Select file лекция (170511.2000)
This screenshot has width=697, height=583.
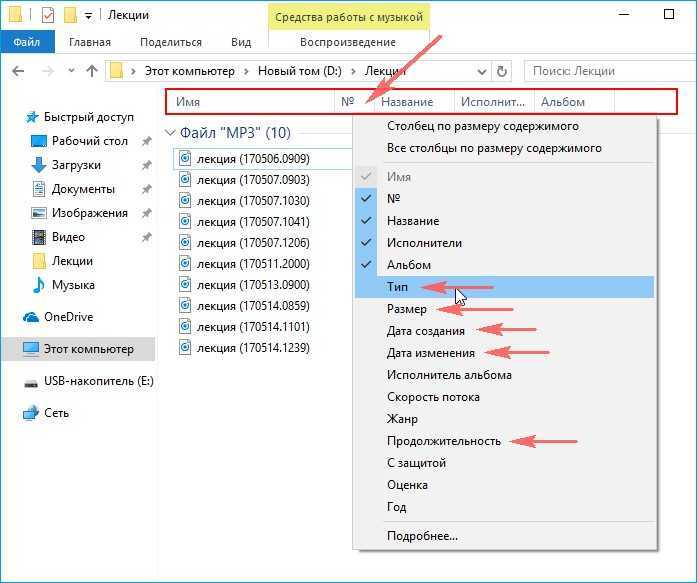[253, 264]
